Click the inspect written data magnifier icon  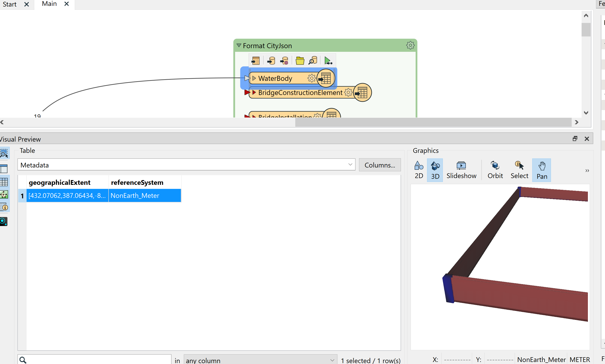click(x=313, y=61)
